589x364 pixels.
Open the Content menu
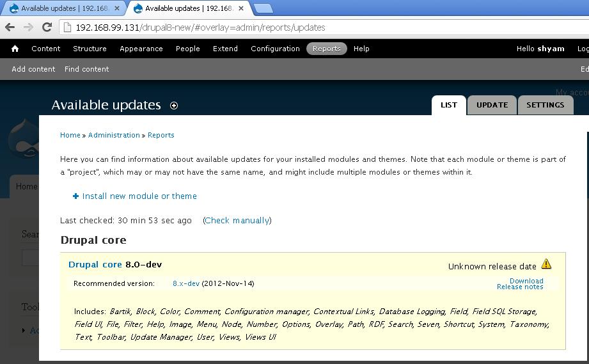(x=46, y=49)
